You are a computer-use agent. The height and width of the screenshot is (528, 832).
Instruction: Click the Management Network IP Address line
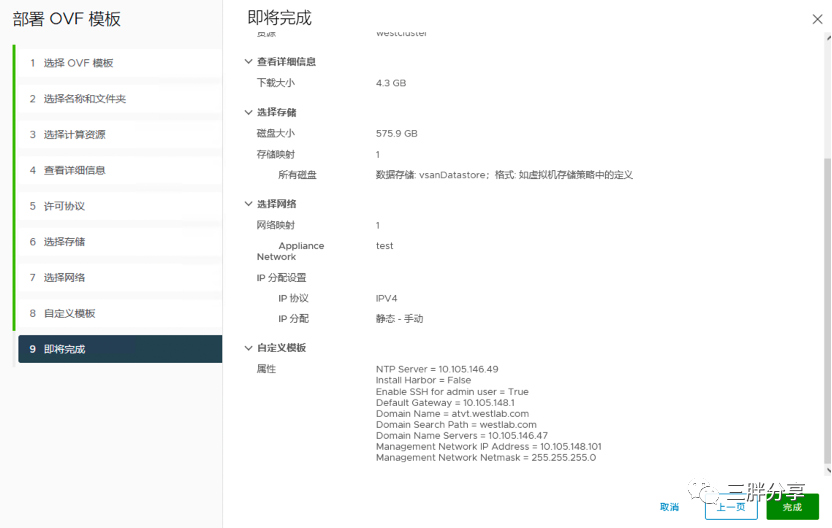[489, 447]
